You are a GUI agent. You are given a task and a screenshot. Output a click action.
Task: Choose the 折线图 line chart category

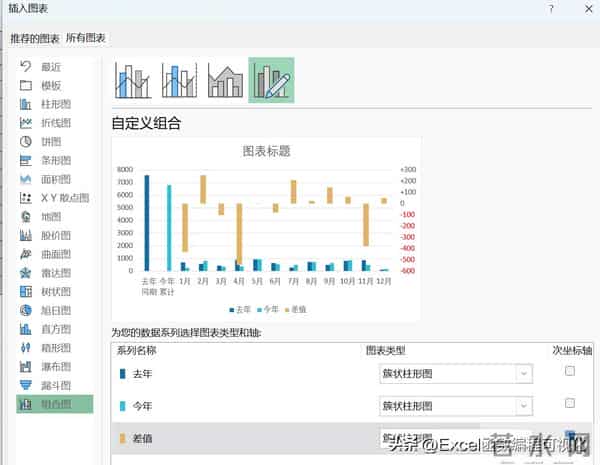pos(55,123)
